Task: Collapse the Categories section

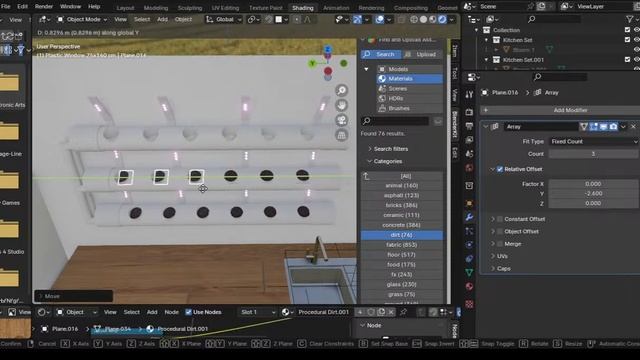Action: click(x=384, y=161)
